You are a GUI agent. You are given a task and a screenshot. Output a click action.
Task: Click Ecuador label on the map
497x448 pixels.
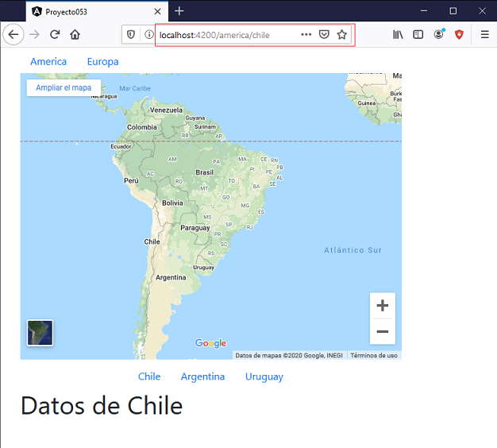(x=121, y=146)
